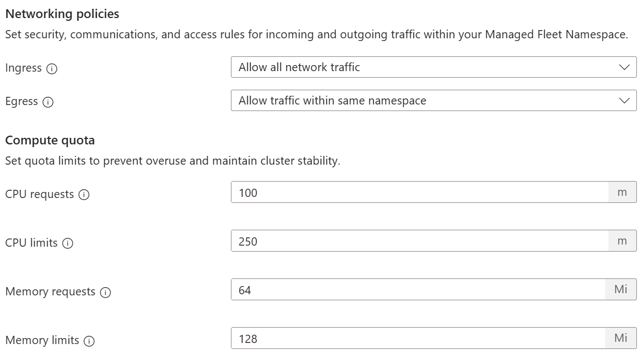Click the Ingress info icon
This screenshot has height=361, width=644.
coord(52,69)
